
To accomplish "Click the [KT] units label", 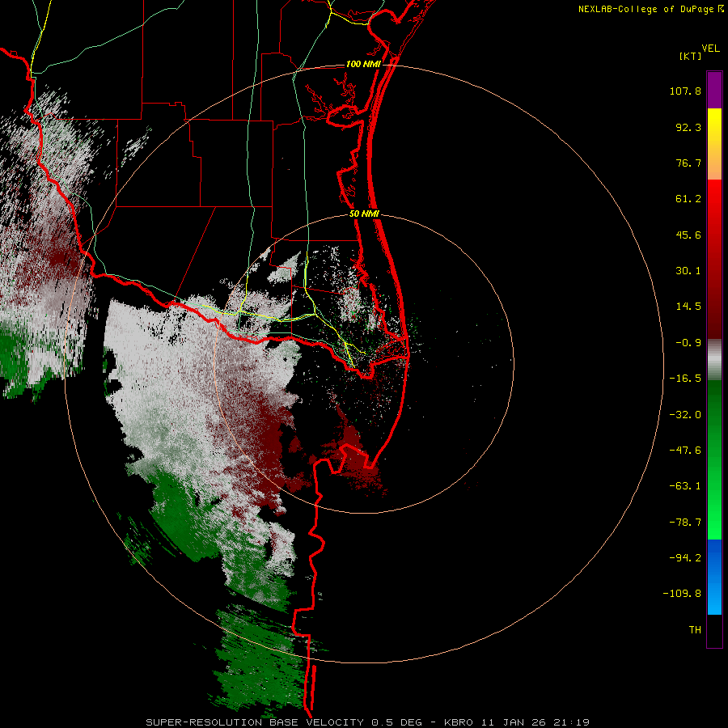I will click(690, 56).
